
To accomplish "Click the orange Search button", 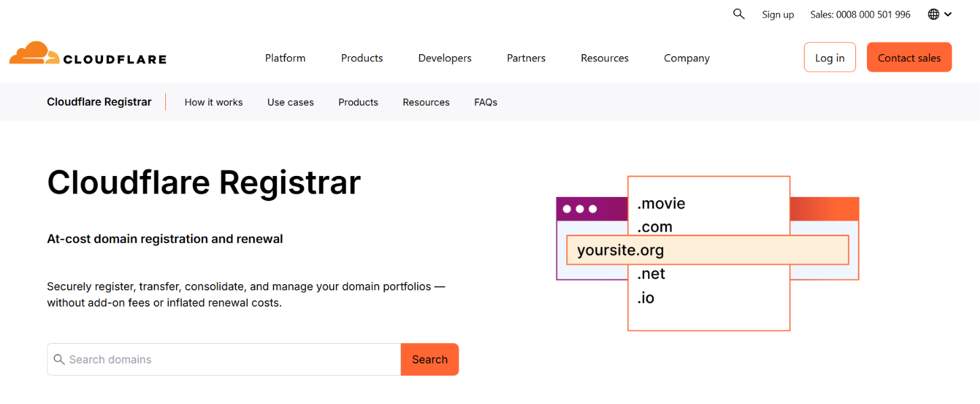I will [x=429, y=359].
